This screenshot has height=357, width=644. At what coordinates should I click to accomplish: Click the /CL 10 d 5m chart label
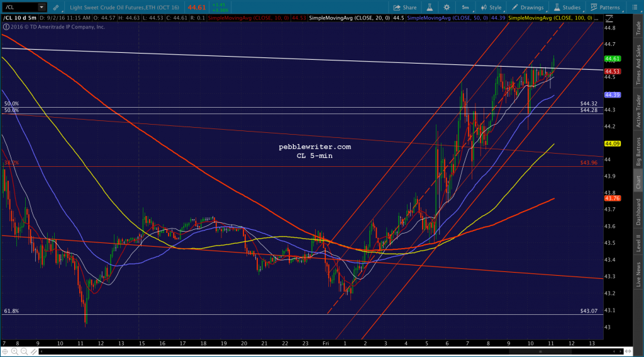[20, 18]
